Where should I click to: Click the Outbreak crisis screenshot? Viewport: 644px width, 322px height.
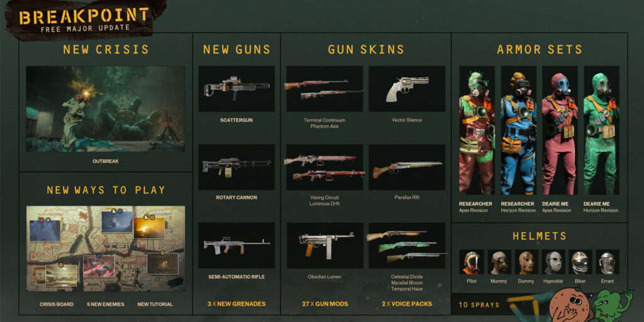coord(106,109)
